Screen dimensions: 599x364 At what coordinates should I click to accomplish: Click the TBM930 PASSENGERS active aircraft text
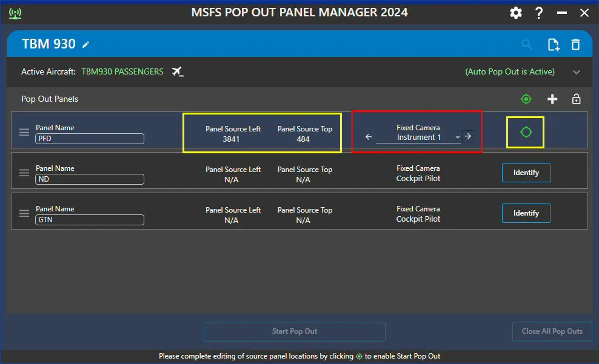pyautogui.click(x=122, y=71)
